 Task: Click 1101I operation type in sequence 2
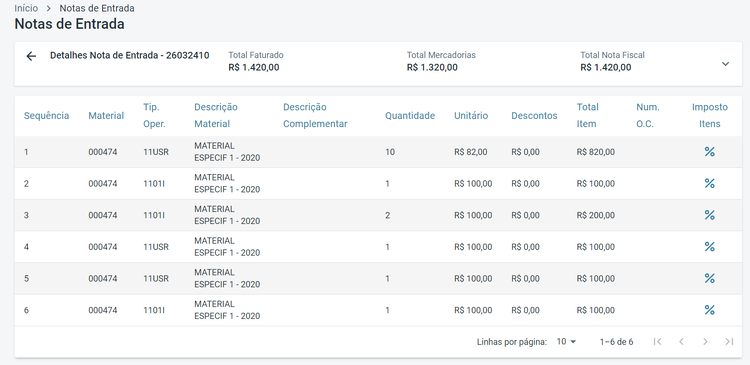click(154, 184)
